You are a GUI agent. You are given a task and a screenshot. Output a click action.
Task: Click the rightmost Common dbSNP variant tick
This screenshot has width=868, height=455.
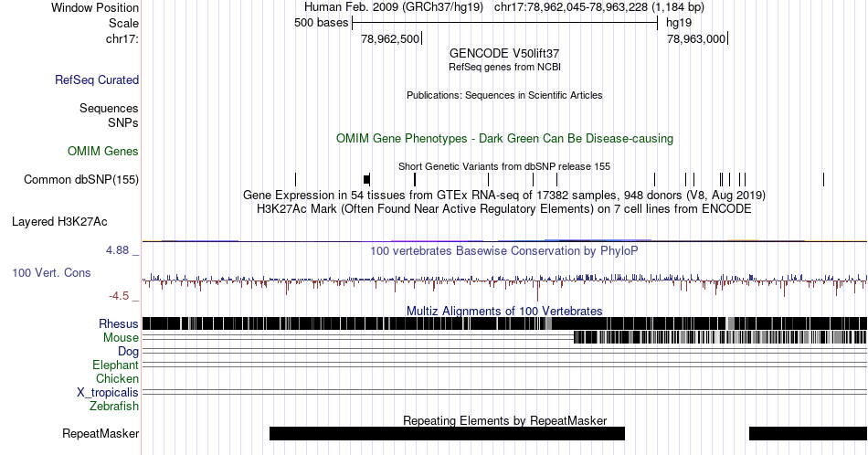(x=824, y=179)
